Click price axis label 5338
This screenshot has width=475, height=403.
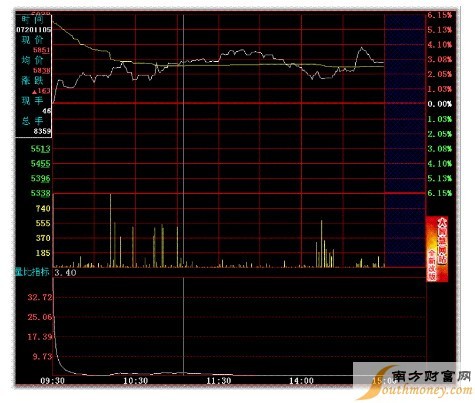pos(40,193)
